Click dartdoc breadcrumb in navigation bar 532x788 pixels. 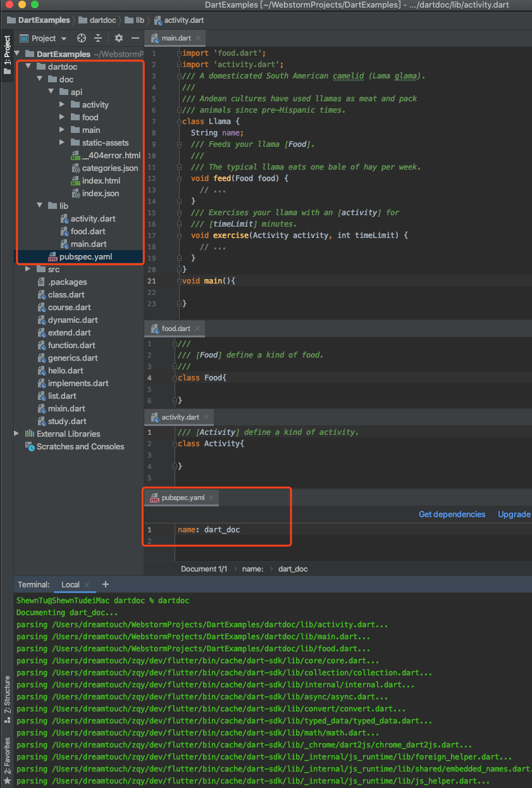96,20
